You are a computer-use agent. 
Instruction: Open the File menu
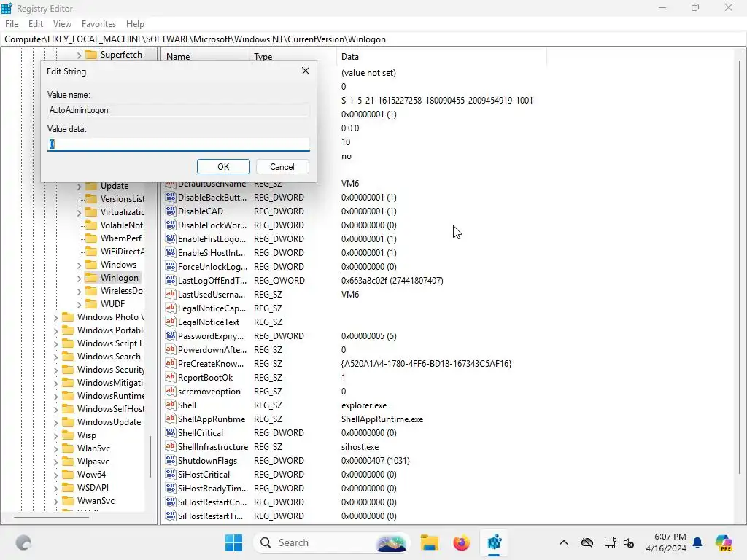click(12, 24)
